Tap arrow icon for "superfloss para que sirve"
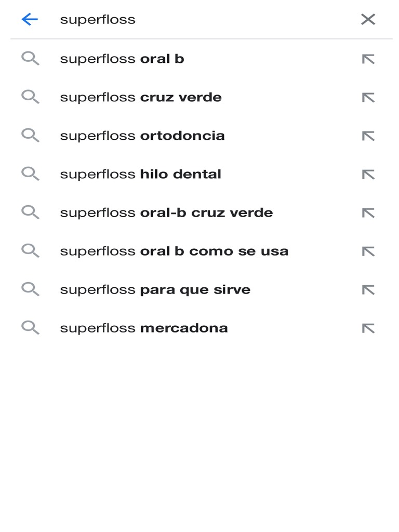Viewport: 399px width, 532px height. [368, 290]
